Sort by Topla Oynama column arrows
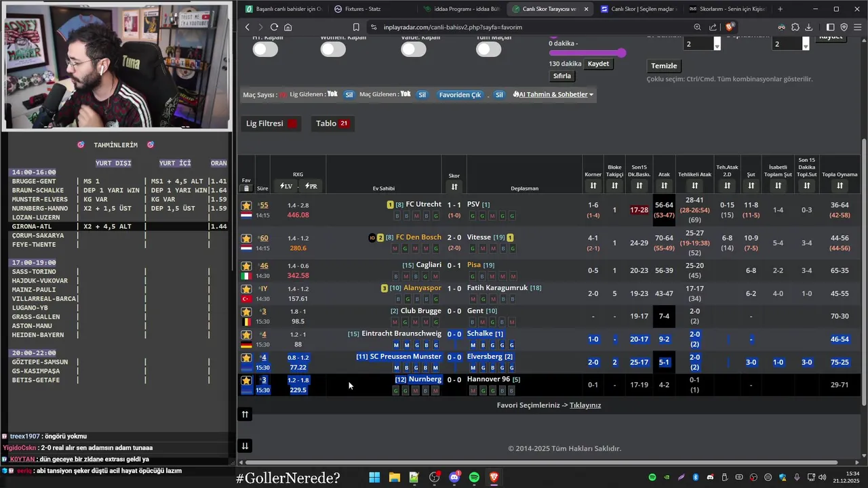The image size is (868, 488). 840,186
